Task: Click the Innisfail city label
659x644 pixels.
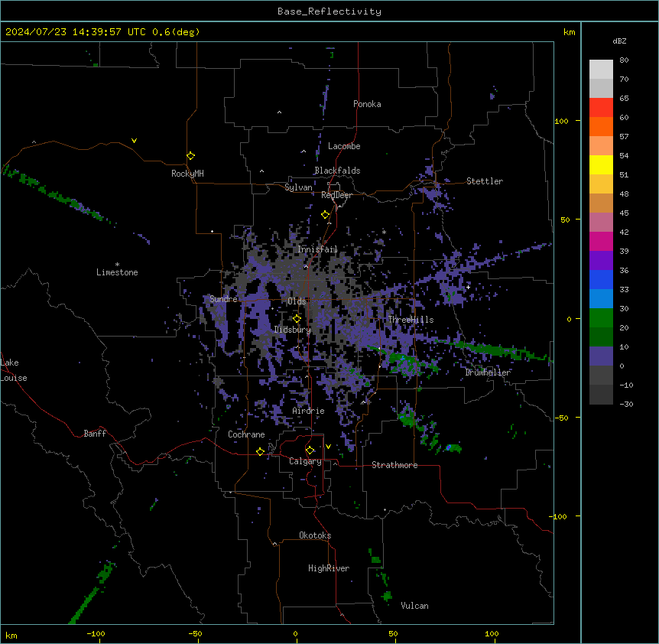Action: pyautogui.click(x=317, y=249)
